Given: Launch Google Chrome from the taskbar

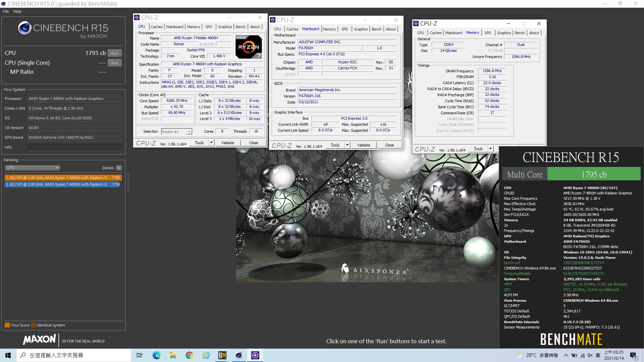Looking at the screenshot, I should point(189,355).
